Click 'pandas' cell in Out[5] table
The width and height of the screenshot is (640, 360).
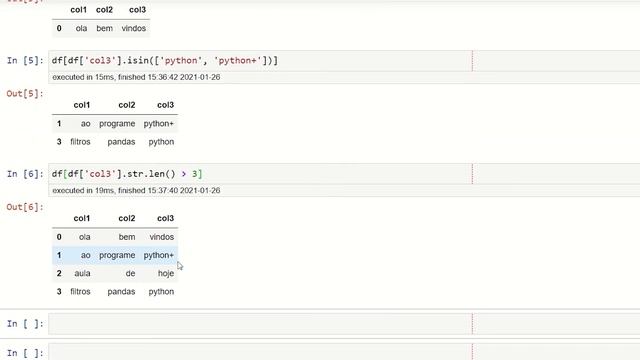121,142
